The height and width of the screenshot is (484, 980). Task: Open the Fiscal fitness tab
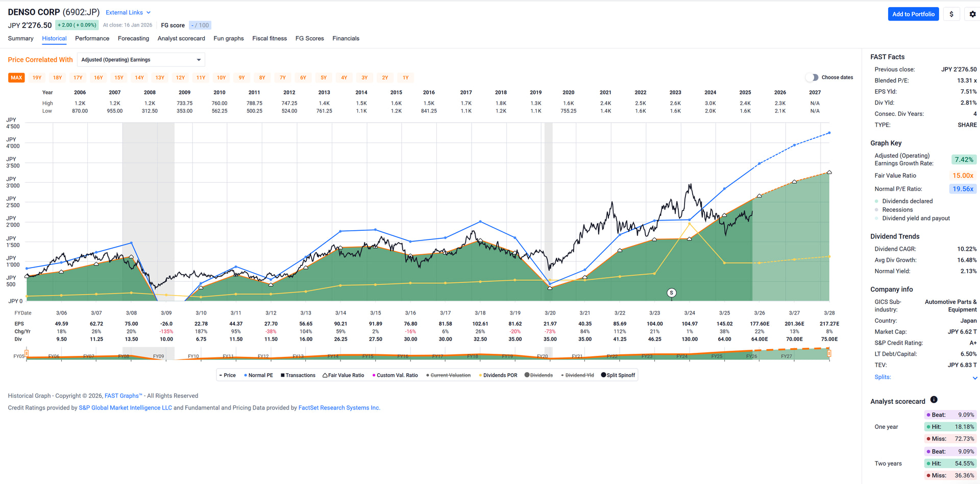coord(269,38)
